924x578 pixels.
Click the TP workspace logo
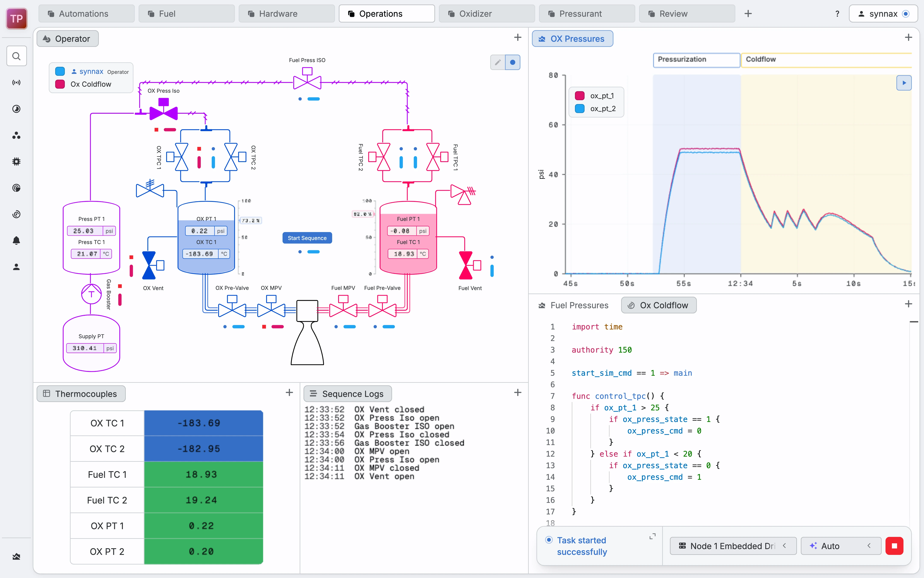(17, 18)
